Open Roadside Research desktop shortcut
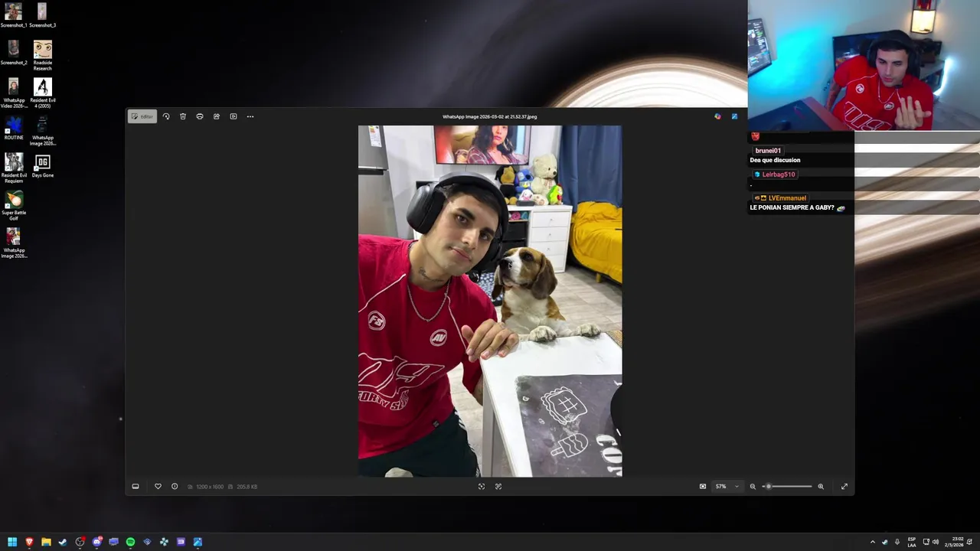Image resolution: width=980 pixels, height=551 pixels. (42, 55)
